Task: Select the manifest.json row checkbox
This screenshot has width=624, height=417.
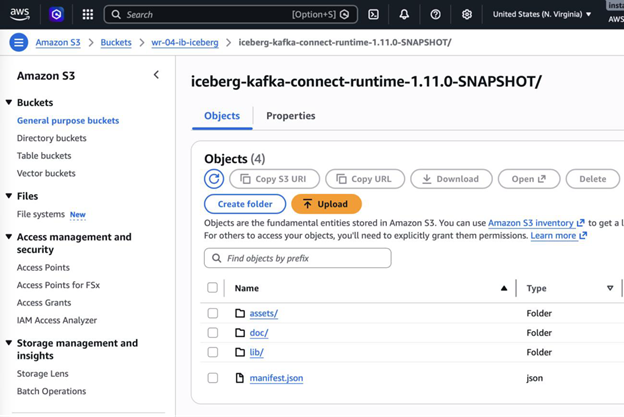Action: click(x=213, y=378)
